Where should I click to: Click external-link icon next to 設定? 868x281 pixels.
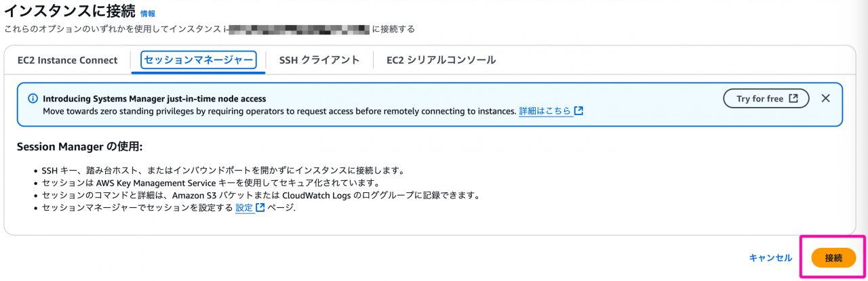(260, 208)
